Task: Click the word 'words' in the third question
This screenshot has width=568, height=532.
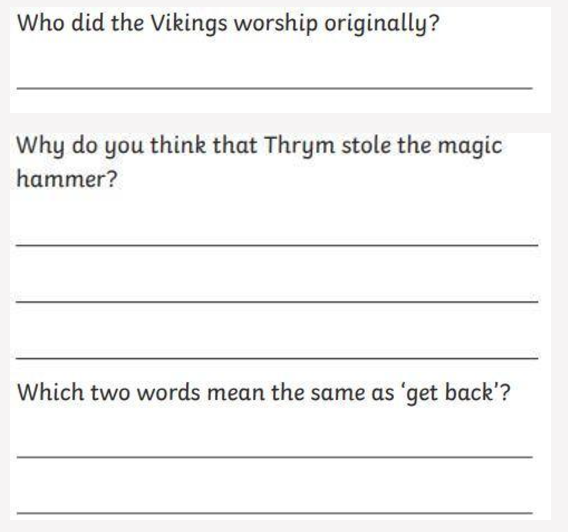Action: (x=168, y=392)
